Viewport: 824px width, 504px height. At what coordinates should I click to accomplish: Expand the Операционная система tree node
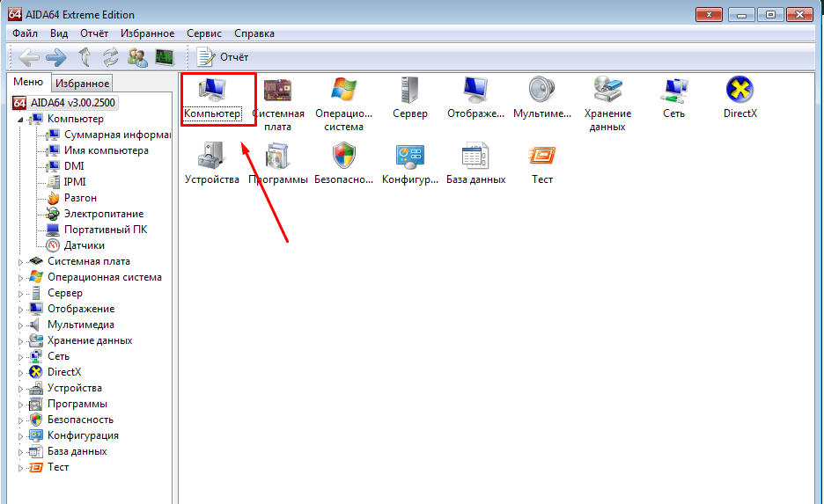[x=20, y=278]
